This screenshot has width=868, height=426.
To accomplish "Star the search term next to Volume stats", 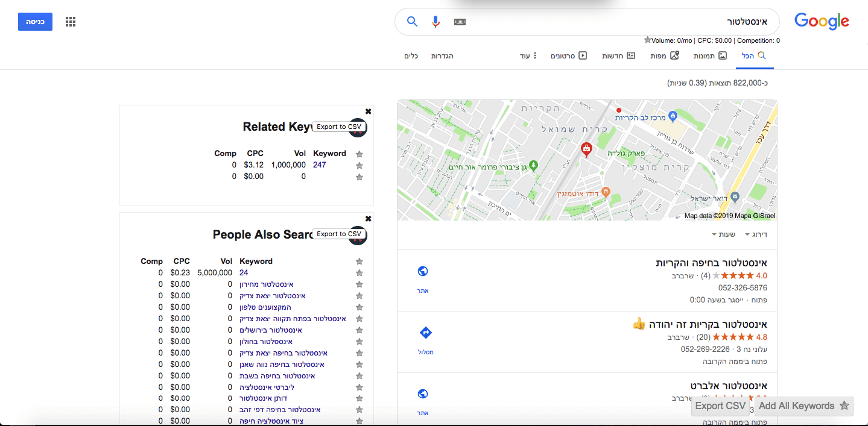I will 647,40.
